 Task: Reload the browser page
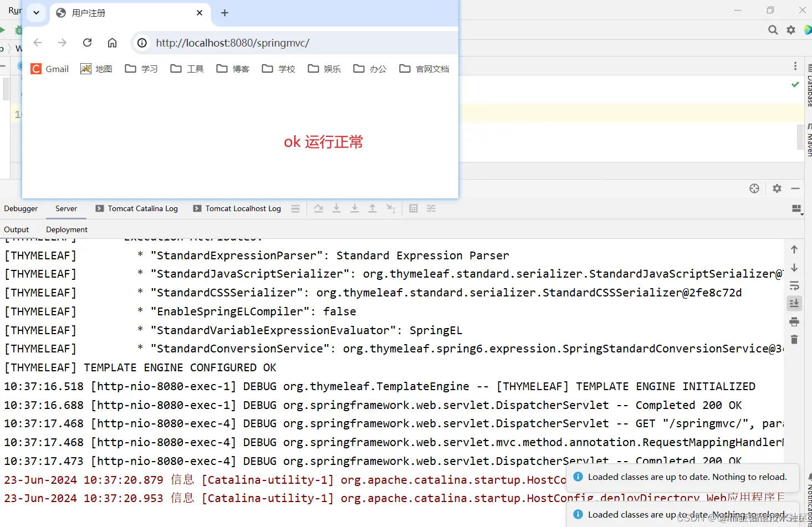coord(87,43)
